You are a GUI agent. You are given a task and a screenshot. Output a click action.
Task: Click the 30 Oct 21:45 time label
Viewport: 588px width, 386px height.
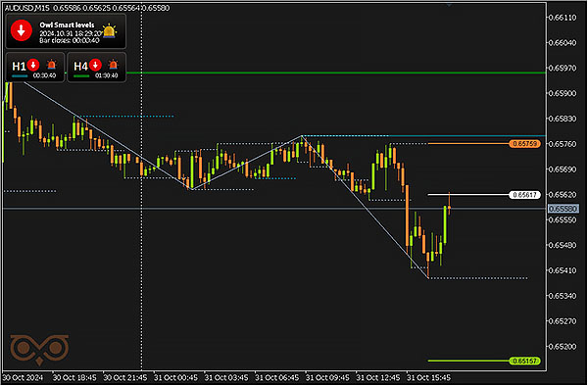tap(124, 377)
